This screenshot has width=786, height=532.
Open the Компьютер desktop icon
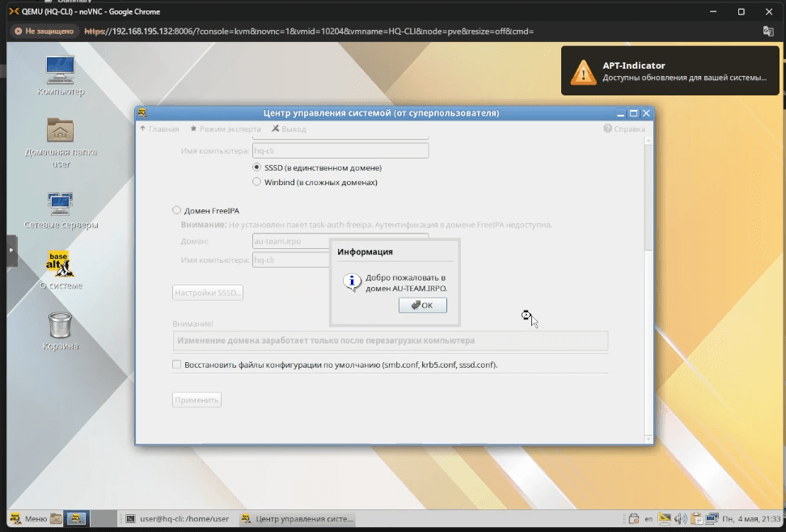click(x=61, y=76)
